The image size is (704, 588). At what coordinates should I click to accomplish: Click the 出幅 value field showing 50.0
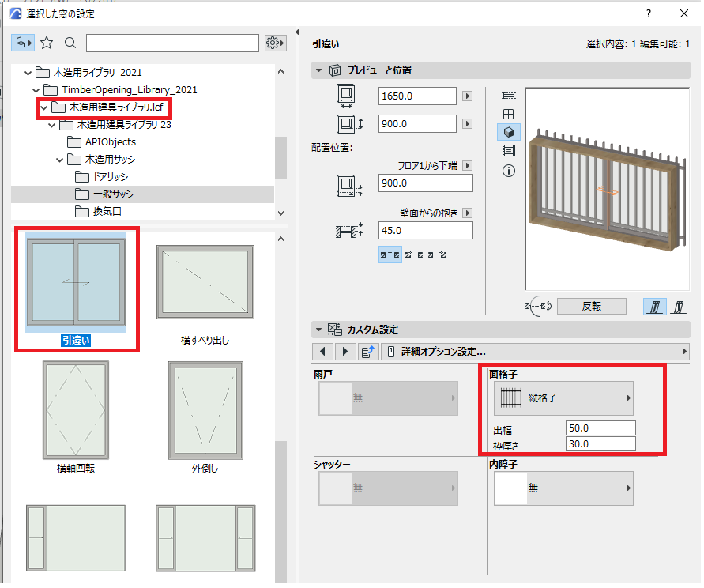(x=600, y=428)
